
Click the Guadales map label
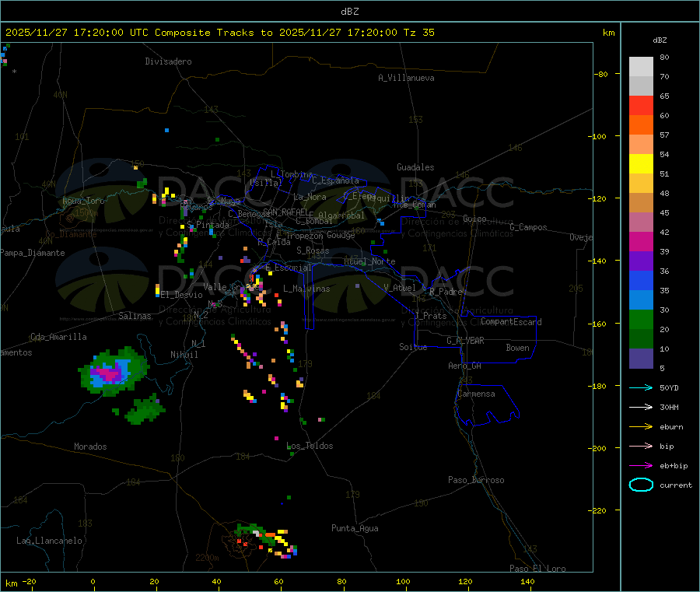click(x=415, y=167)
